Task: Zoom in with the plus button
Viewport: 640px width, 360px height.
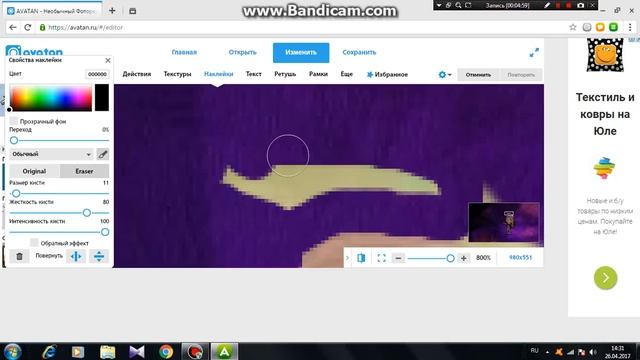Action: pyautogui.click(x=464, y=258)
